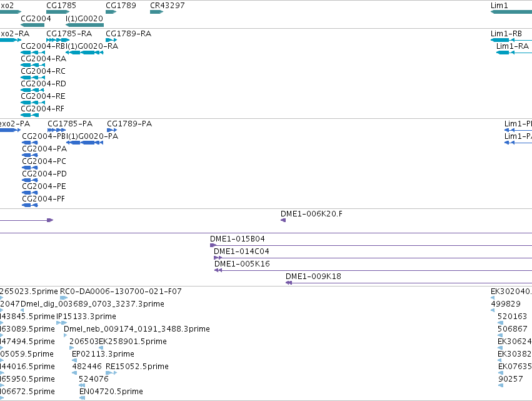Select protein CG2004-PA

coord(30,156)
